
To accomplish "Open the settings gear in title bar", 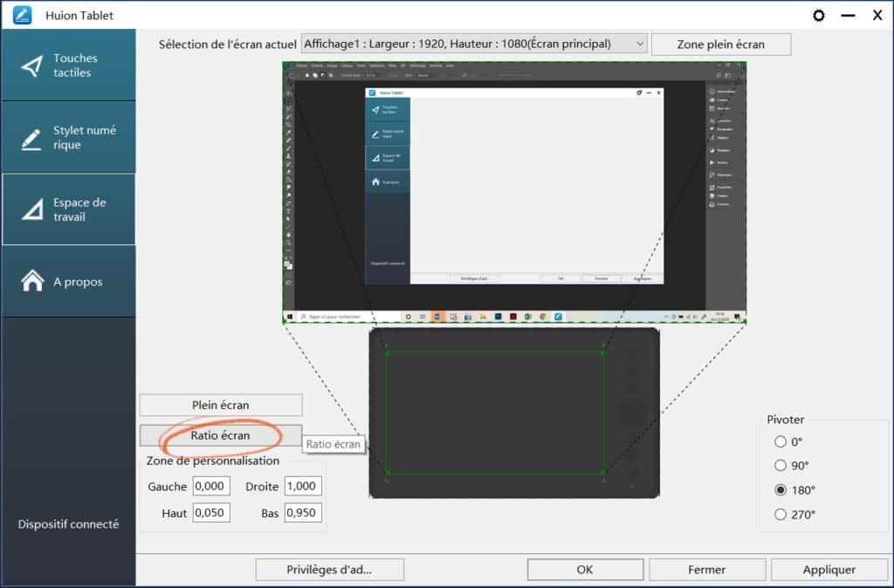I will coord(819,16).
